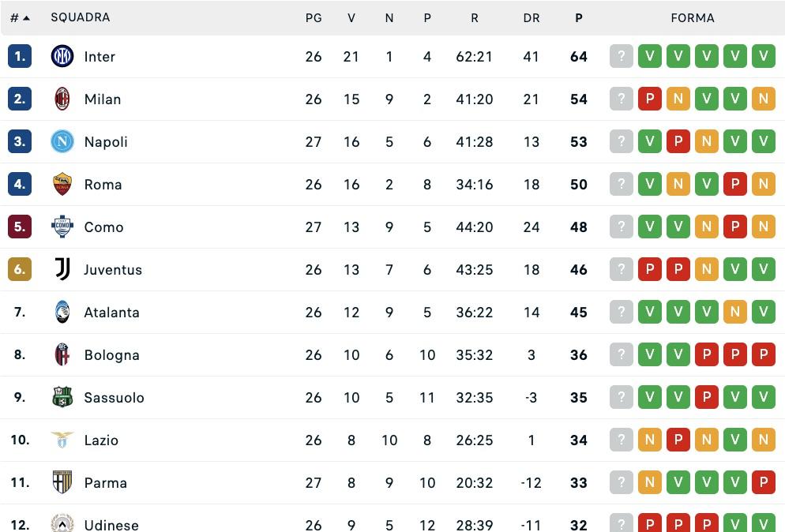Image resolution: width=785 pixels, height=532 pixels.
Task: Click the Sassuolo club crest
Action: point(62,397)
